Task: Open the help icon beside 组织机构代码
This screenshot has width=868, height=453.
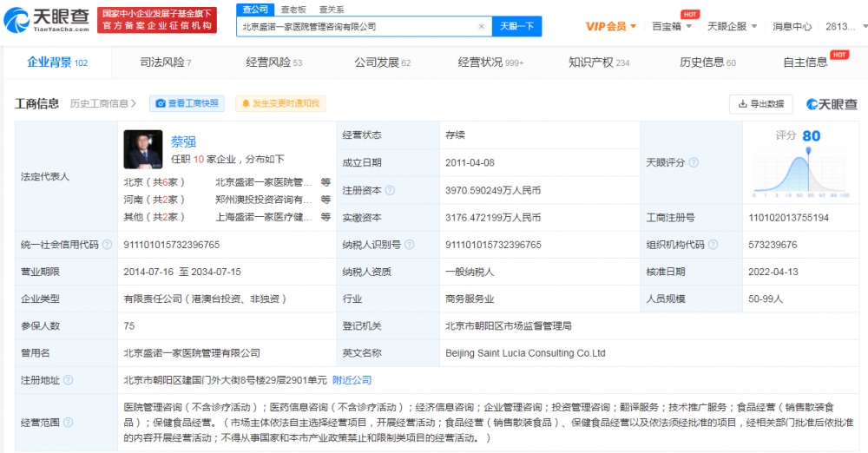Action: pyautogui.click(x=713, y=245)
